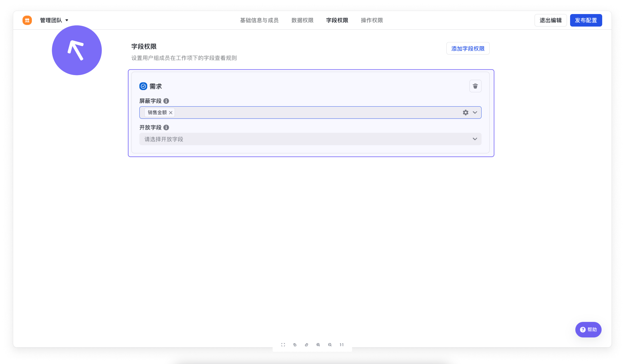625x364 pixels.
Task: Click the 发布配置 button
Action: [586, 20]
